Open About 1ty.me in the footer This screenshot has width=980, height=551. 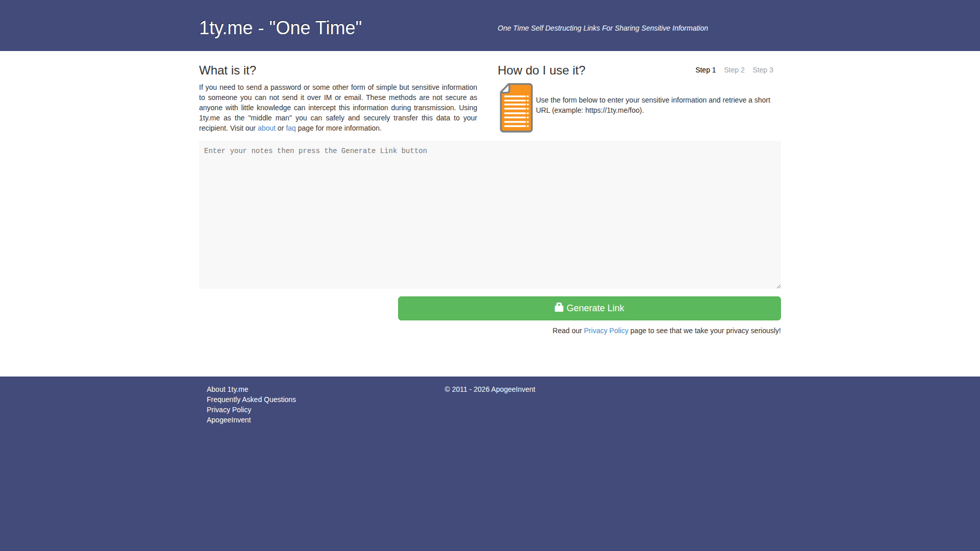[227, 389]
